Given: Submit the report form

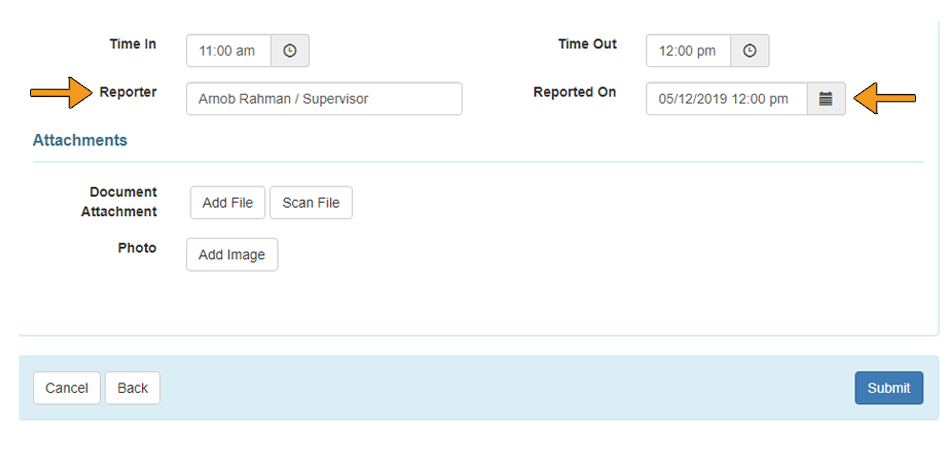Looking at the screenshot, I should [889, 388].
